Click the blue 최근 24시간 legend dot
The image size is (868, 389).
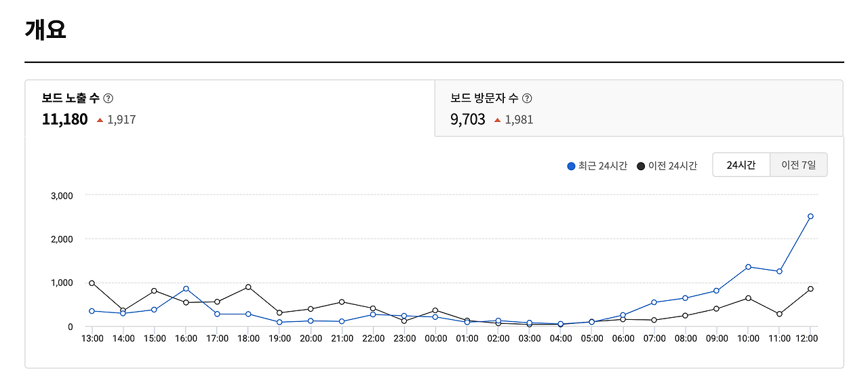pos(570,166)
